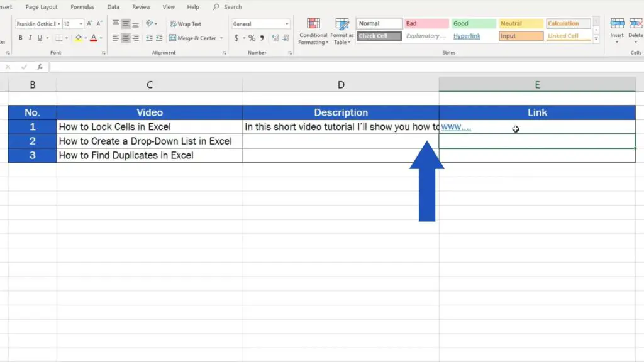The height and width of the screenshot is (362, 644).
Task: Click the Wrap Text button
Action: pos(186,24)
